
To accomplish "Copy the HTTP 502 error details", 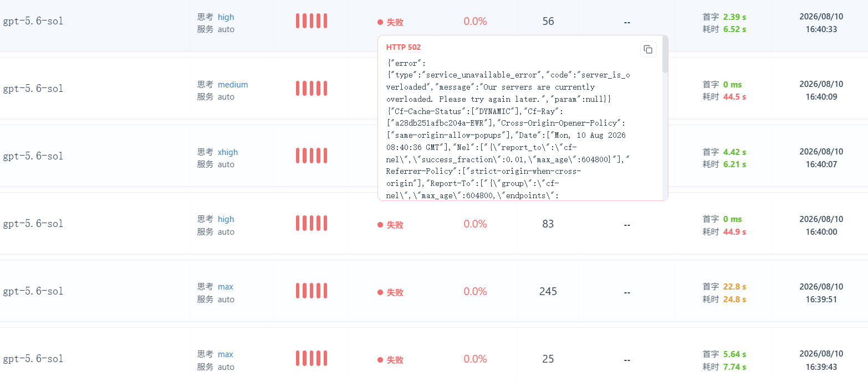I will (648, 49).
